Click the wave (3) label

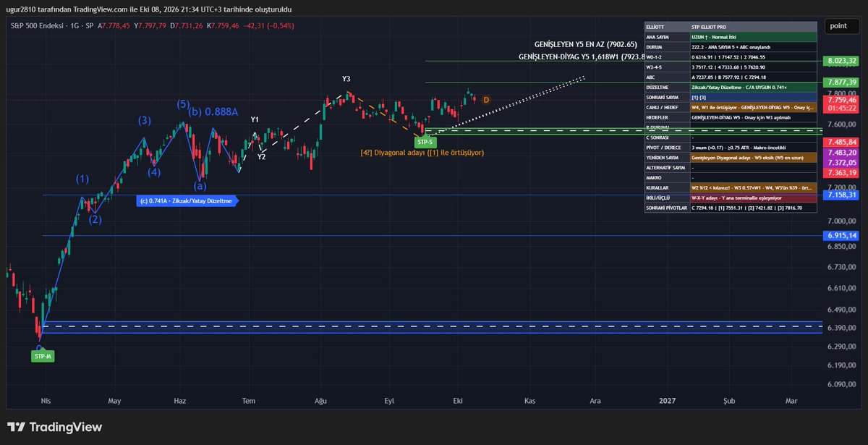pyautogui.click(x=145, y=120)
